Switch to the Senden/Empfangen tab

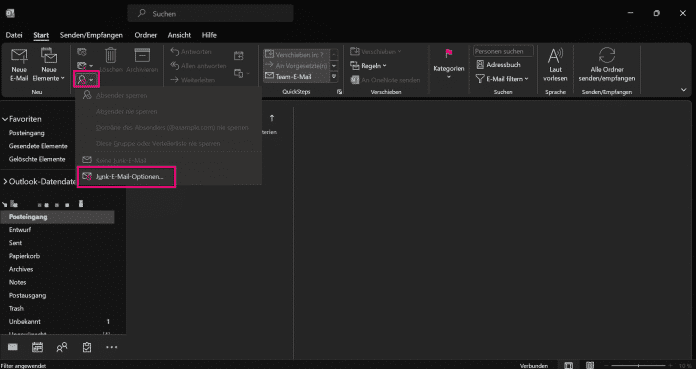pos(91,35)
